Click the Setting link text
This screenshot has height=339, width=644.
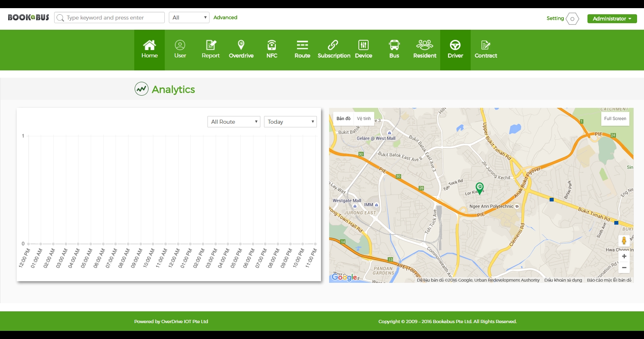[555, 18]
